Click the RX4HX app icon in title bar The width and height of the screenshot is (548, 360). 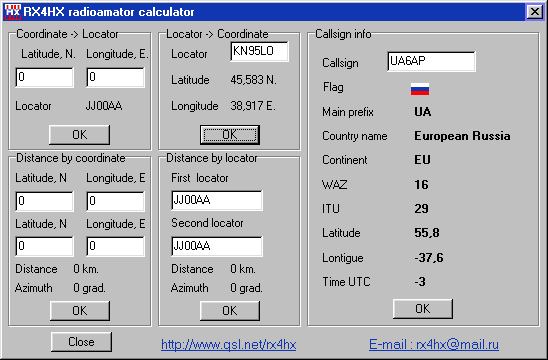(13, 12)
